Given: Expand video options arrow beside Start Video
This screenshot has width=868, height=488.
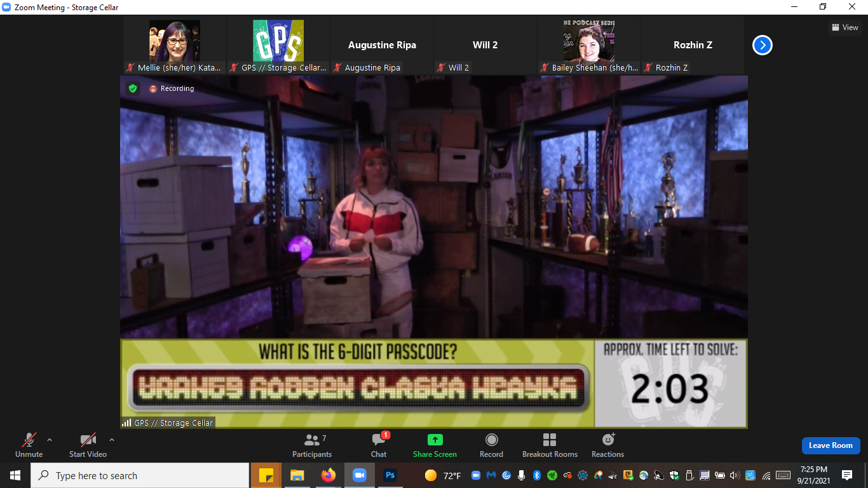Looking at the screenshot, I should click(x=112, y=440).
